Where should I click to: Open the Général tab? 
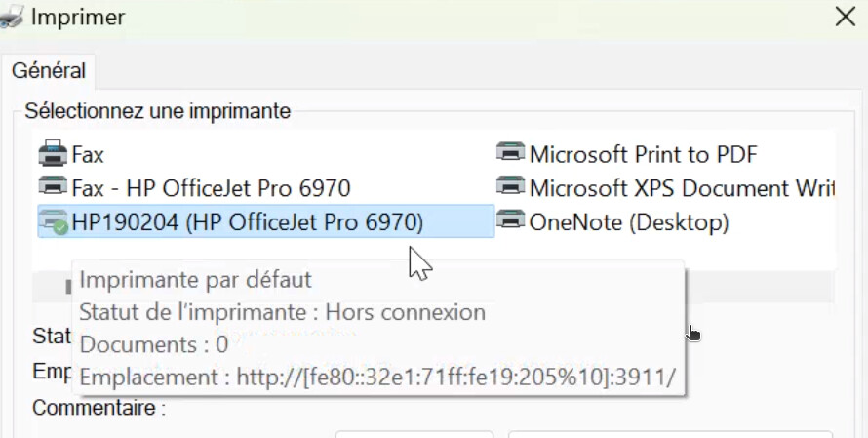tap(49, 71)
